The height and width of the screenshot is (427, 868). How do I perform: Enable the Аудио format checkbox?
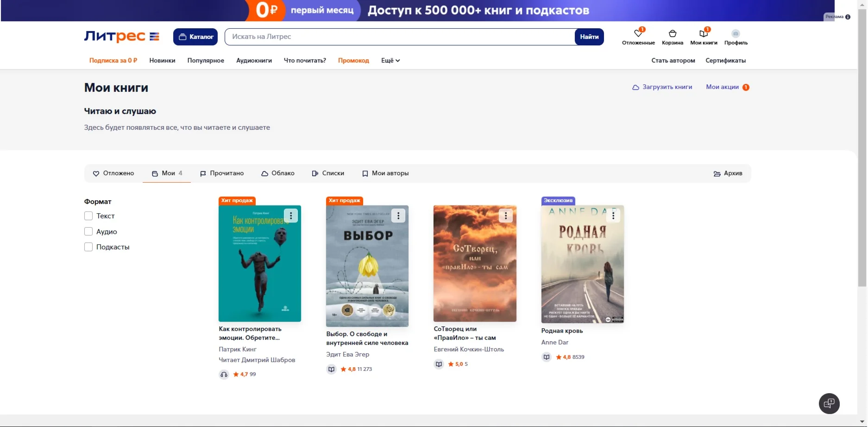pos(88,232)
